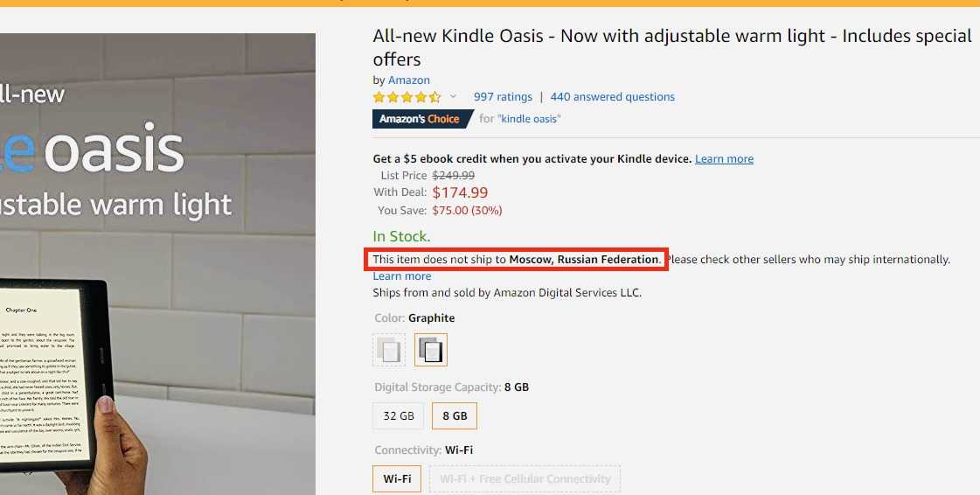View the 440 answered questions
The height and width of the screenshot is (495, 980).
tap(612, 97)
